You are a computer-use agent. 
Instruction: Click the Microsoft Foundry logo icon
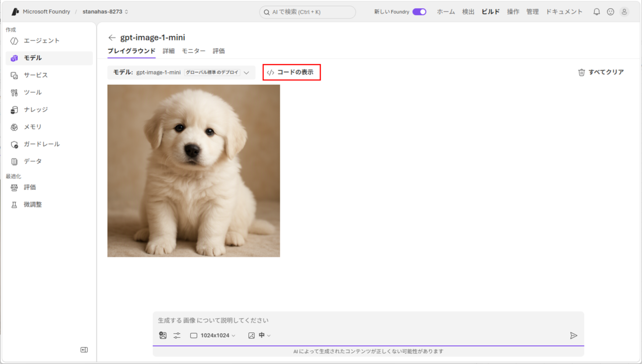click(15, 11)
